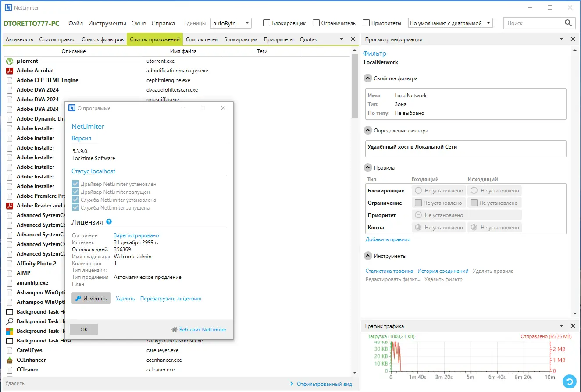The height and width of the screenshot is (392, 581).
Task: Collapse the Определение фильтра section
Action: (x=368, y=131)
